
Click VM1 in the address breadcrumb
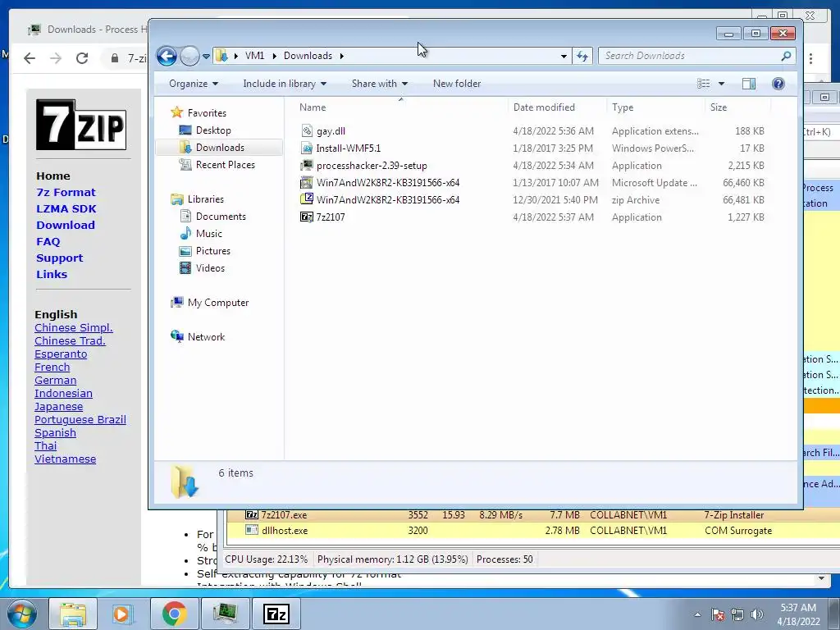click(254, 56)
